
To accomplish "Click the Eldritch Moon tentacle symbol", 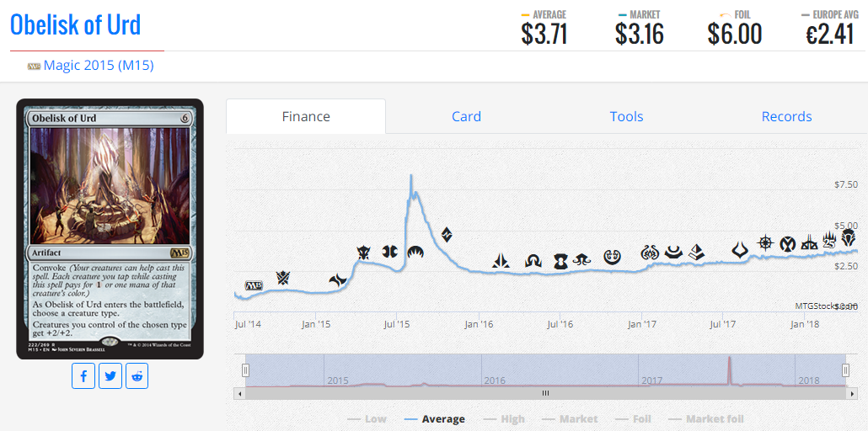I will [581, 259].
